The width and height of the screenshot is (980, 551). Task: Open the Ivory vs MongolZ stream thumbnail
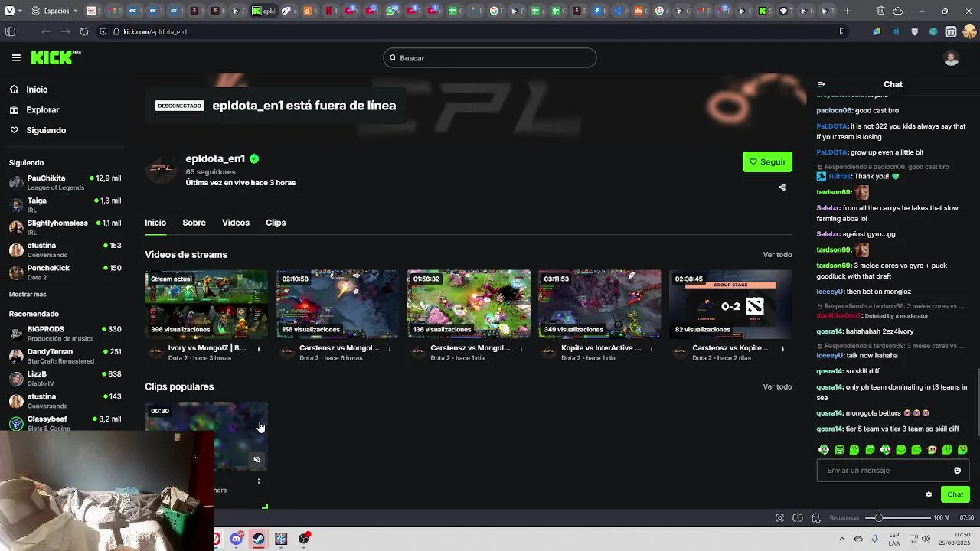coord(207,304)
